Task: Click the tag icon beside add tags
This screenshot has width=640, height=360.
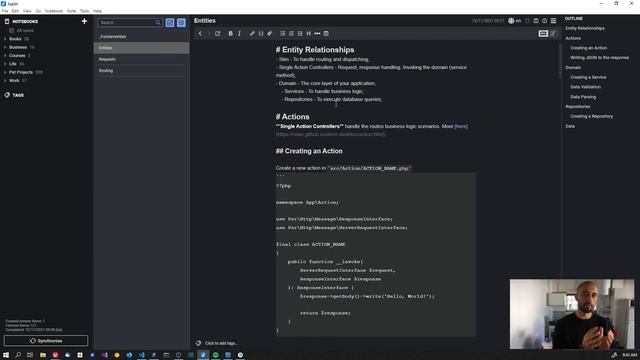Action: [198, 343]
